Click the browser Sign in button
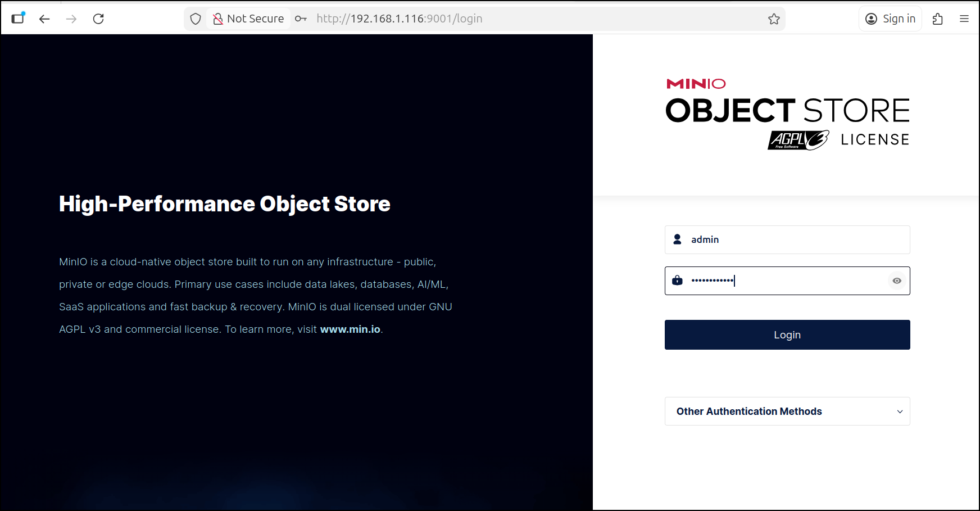 890,19
